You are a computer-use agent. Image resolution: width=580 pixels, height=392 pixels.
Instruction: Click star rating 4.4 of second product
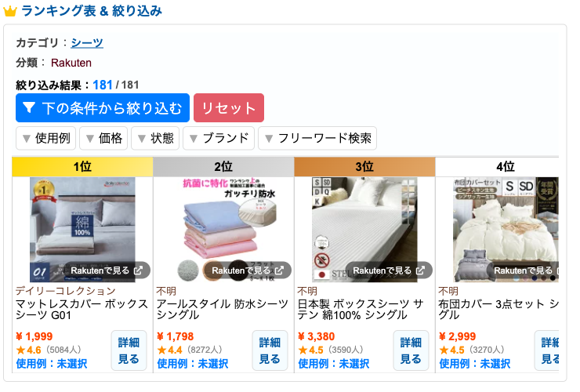170,350
